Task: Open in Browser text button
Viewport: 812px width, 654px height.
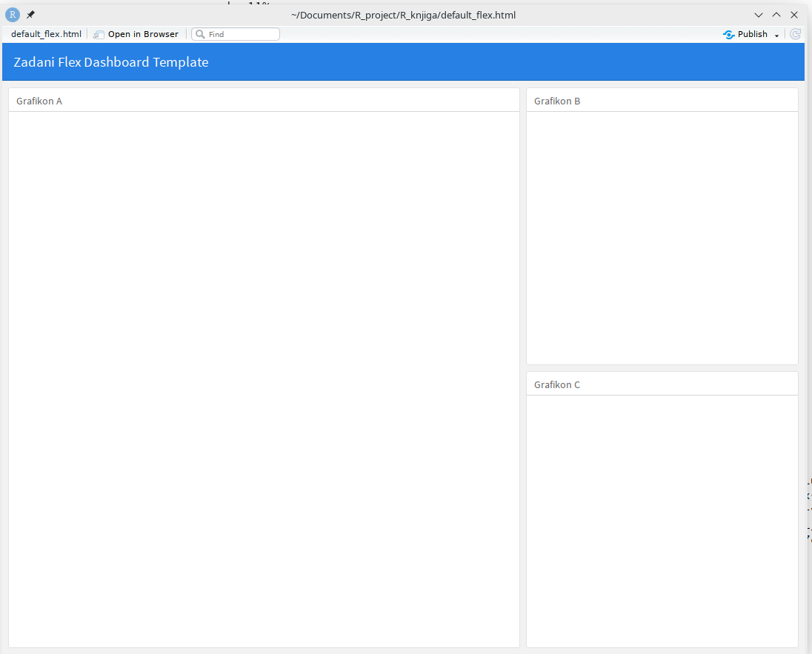Action: click(143, 34)
